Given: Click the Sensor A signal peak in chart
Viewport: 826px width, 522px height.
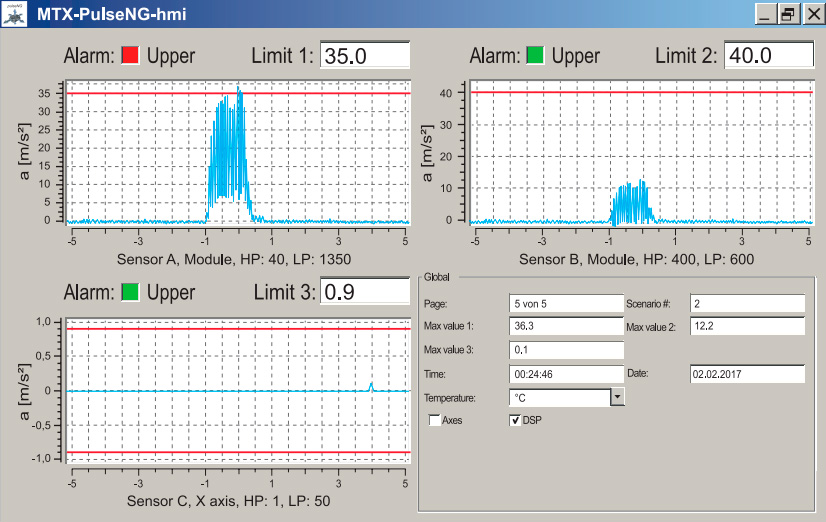Looking at the screenshot, I should (239, 91).
